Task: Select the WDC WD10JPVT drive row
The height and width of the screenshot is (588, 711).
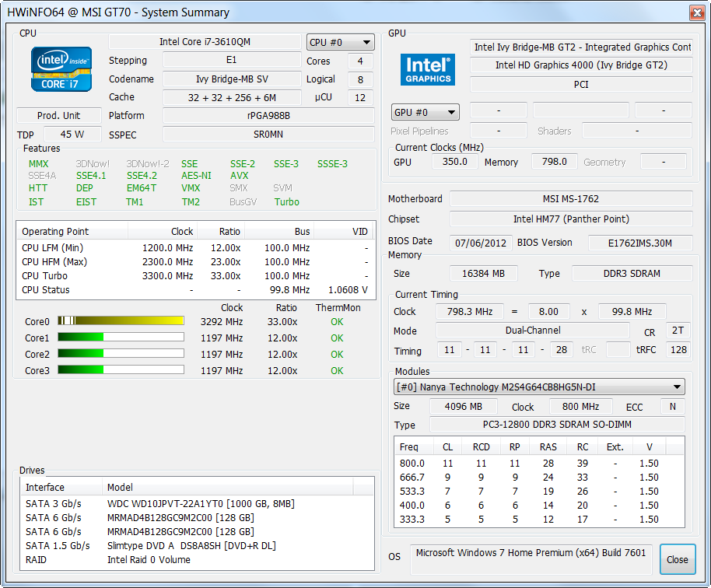Action: 198,504
